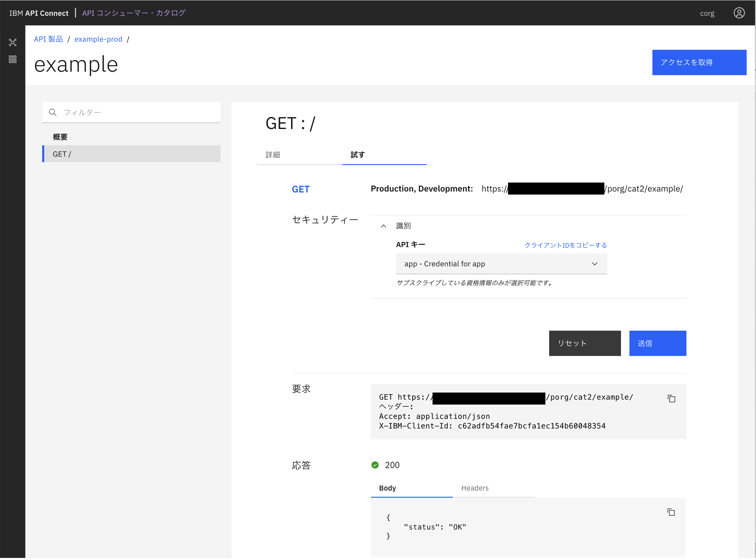Copy the request block with copy icon
The width and height of the screenshot is (756, 560).
[x=671, y=399]
